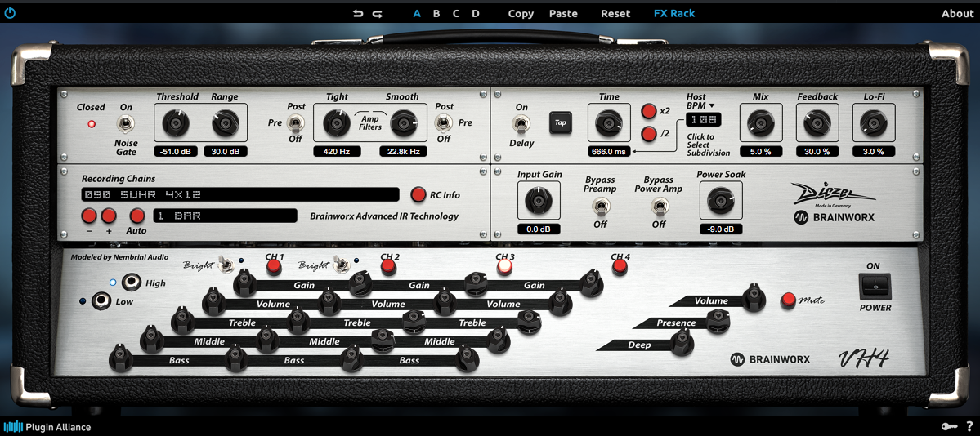Click the minus recording chain button
Image resolution: width=980 pixels, height=436 pixels.
89,216
